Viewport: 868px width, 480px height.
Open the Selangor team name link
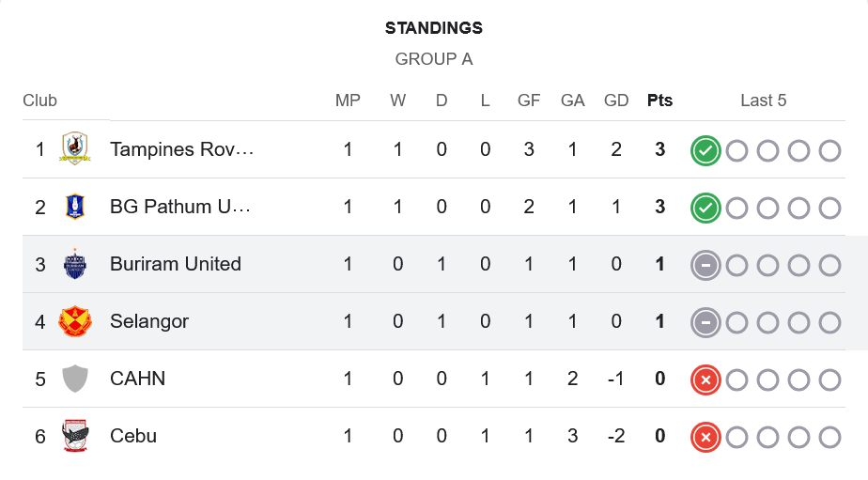tap(149, 321)
